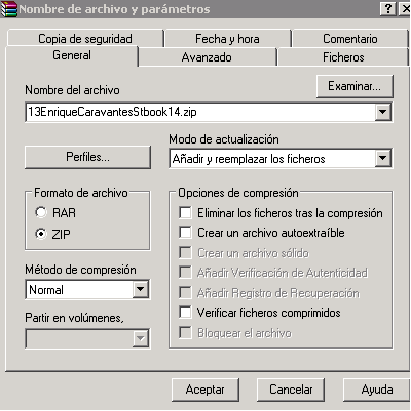This screenshot has width=411, height=411.
Task: Select the ZIP format radio button
Action: [x=41, y=234]
